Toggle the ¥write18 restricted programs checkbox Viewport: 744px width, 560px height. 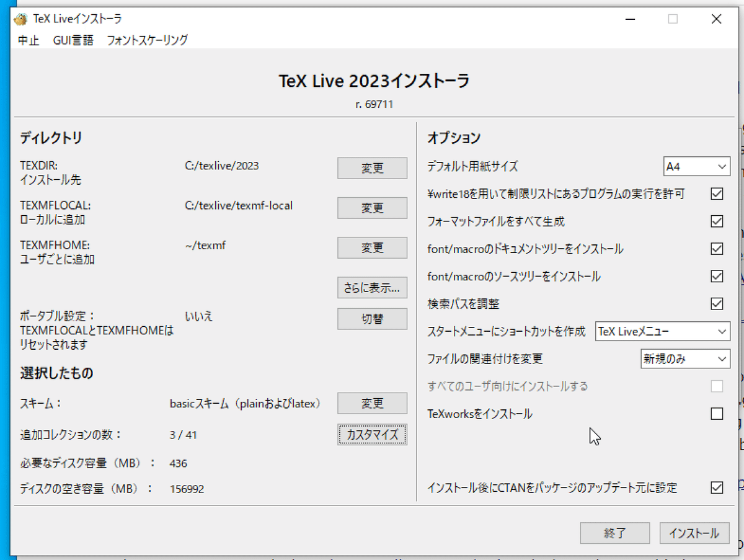(717, 194)
